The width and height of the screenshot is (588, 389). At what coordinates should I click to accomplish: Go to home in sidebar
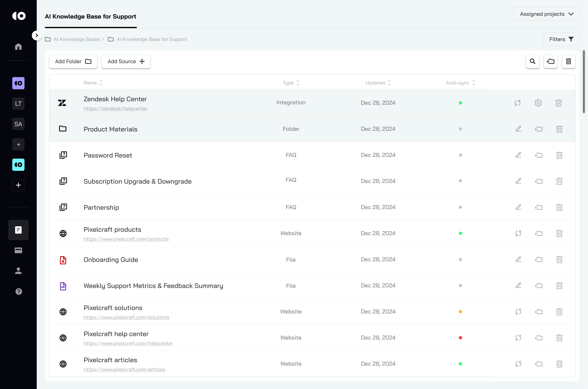[x=18, y=47]
